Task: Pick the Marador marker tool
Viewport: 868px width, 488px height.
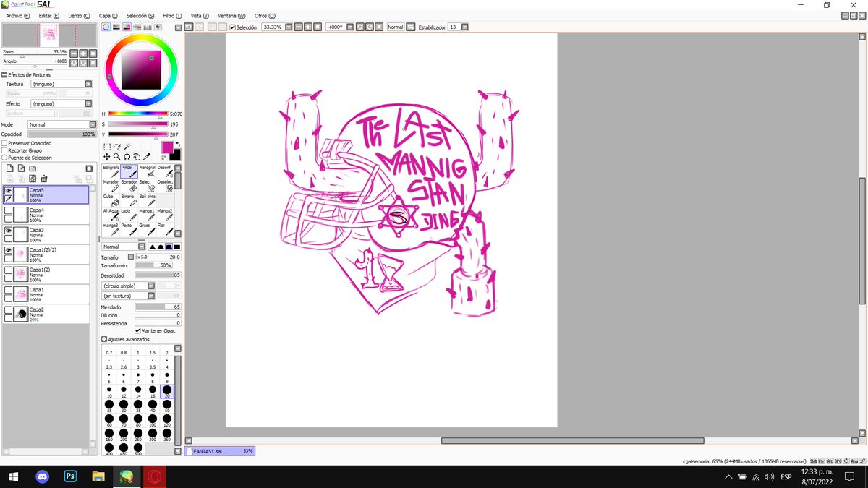Action: (111, 186)
